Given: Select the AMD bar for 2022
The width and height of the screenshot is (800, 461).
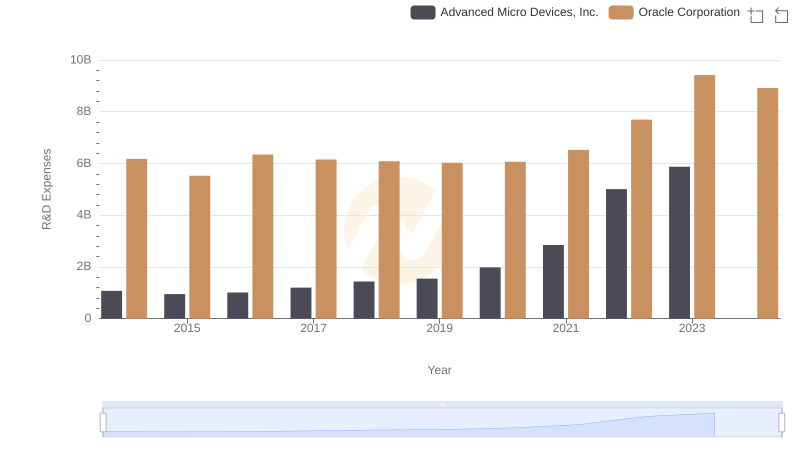Looking at the screenshot, I should (616, 254).
